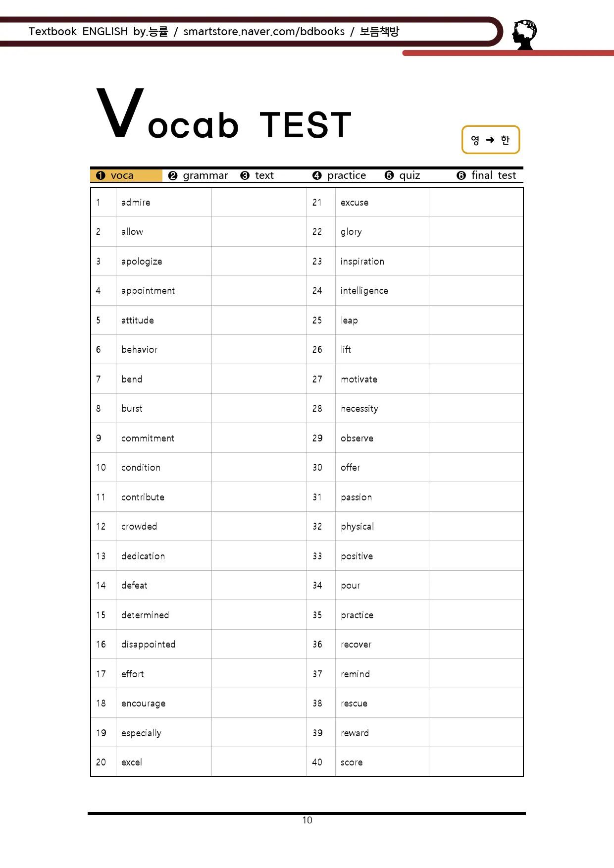
Task: Click the Vocab TEST title
Action: [x=224, y=114]
